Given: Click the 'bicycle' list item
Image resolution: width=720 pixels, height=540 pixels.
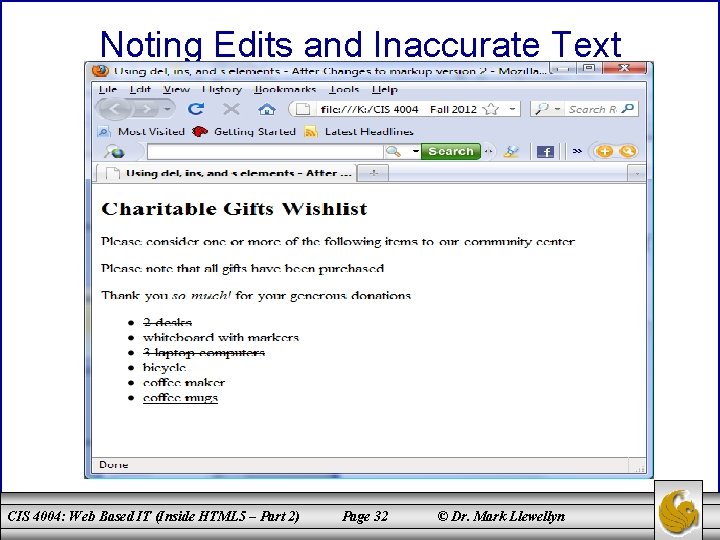Looking at the screenshot, I should tap(164, 367).
